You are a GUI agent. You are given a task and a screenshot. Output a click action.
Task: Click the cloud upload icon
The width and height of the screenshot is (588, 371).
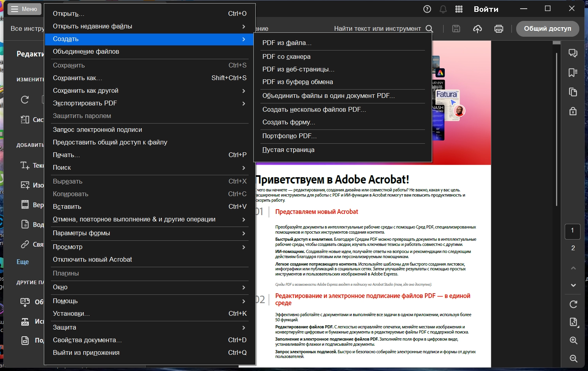[x=478, y=28]
